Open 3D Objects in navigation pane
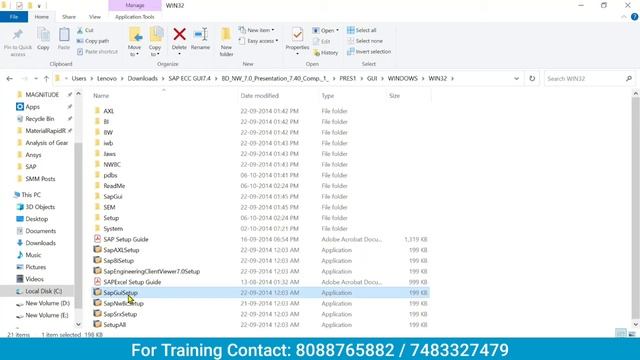The image size is (640, 360). 40,207
